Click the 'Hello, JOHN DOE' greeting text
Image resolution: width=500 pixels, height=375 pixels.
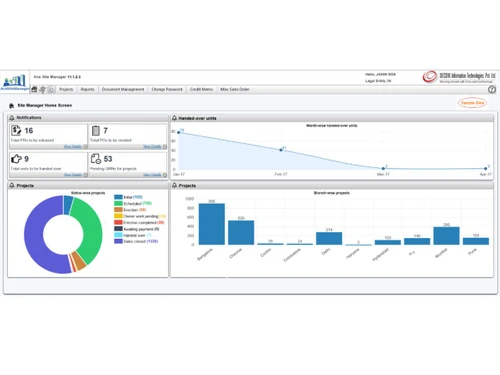click(x=380, y=74)
